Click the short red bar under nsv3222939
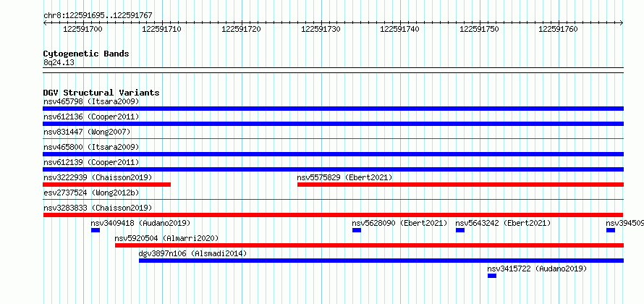The height and width of the screenshot is (304, 644). (x=107, y=185)
